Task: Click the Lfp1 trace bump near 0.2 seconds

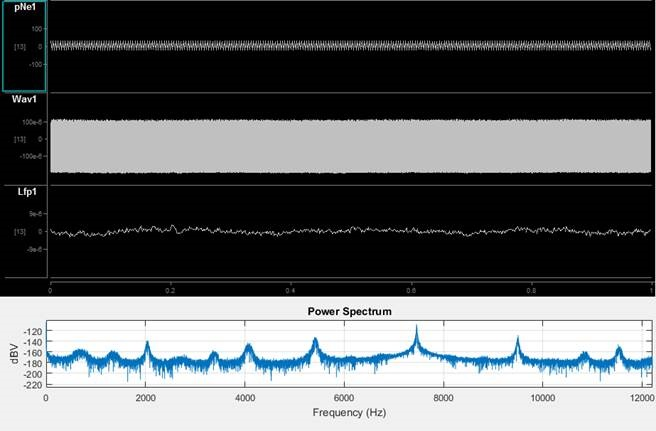Action: (x=173, y=227)
